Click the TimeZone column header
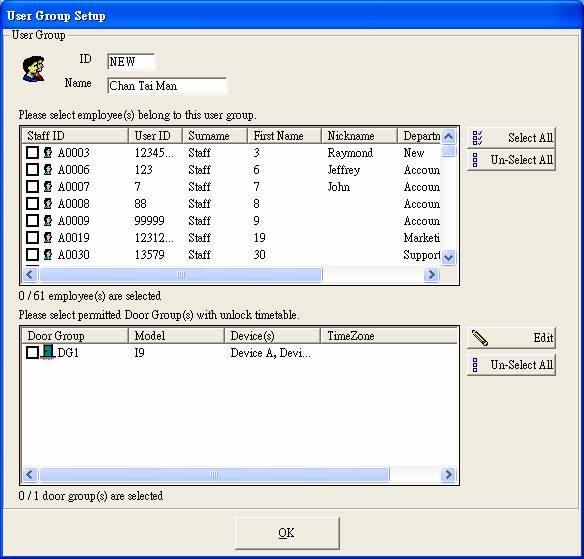 (389, 336)
